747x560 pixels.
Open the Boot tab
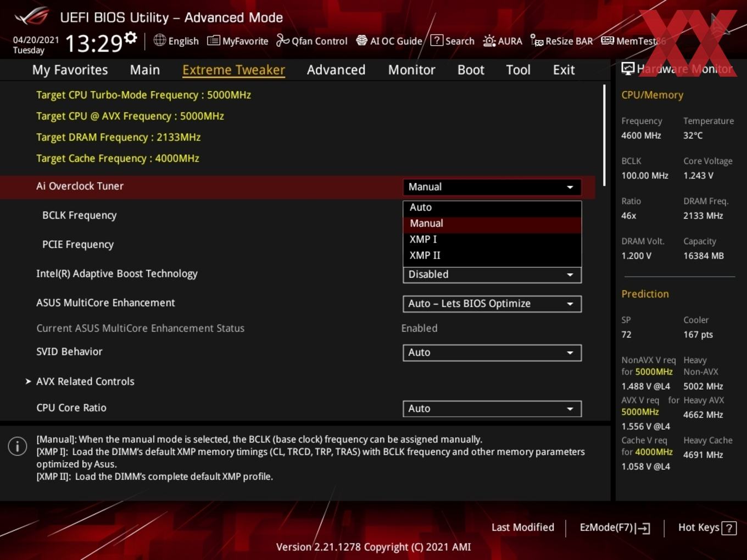point(471,70)
